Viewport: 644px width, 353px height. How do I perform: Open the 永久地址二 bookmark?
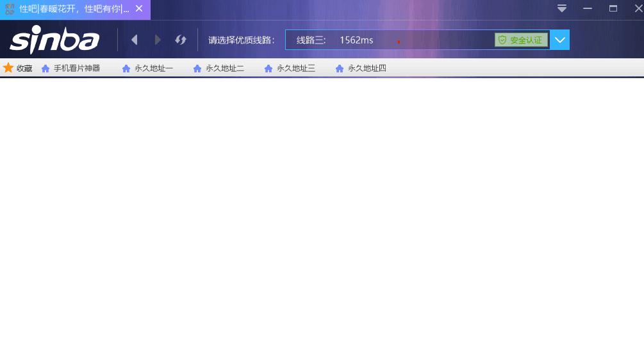(x=219, y=68)
